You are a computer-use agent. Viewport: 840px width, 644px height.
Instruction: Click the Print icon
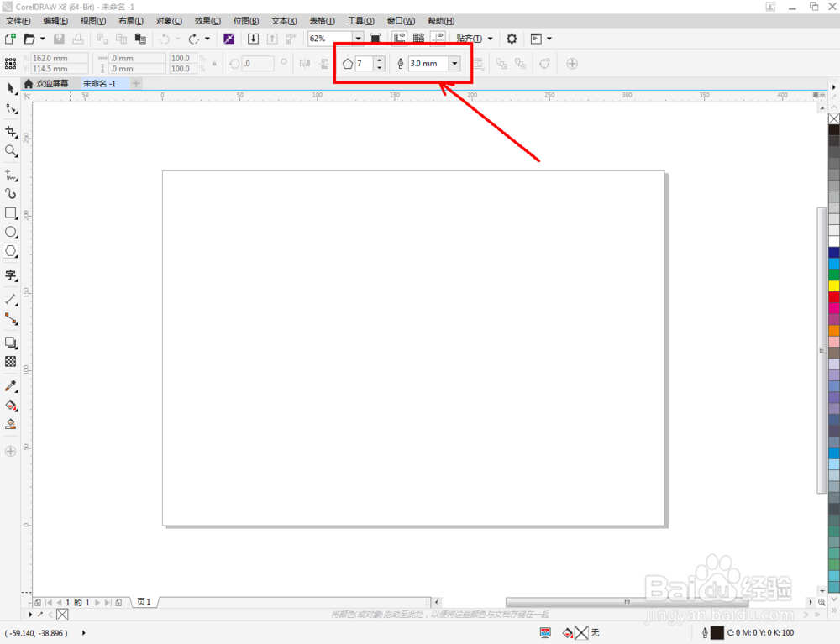coord(78,39)
